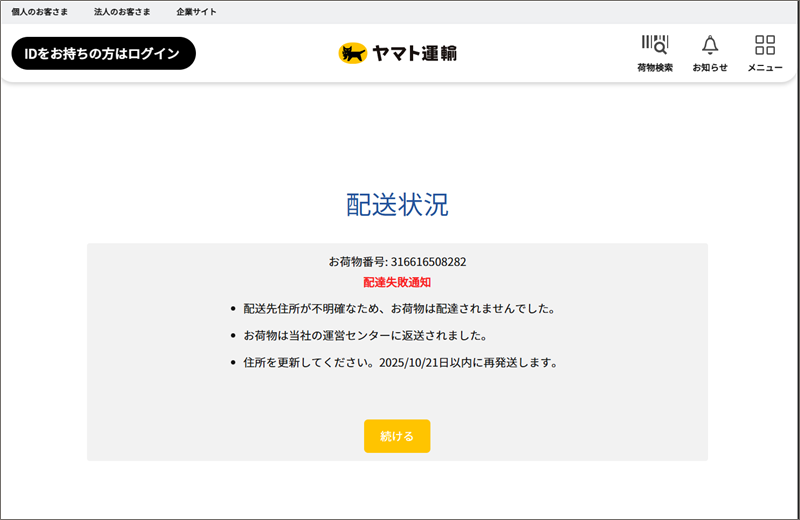The width and height of the screenshot is (800, 520).
Task: Select the 荷物検索 label under the barcode icon
Action: (654, 68)
